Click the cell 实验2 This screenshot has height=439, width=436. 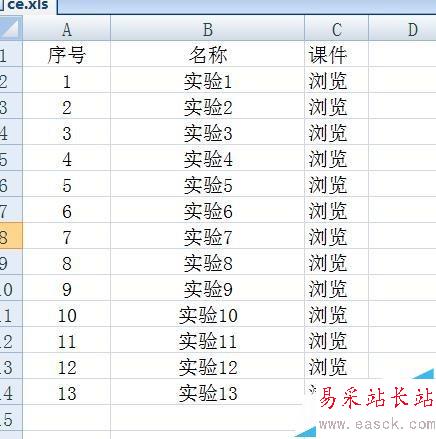[x=207, y=107]
